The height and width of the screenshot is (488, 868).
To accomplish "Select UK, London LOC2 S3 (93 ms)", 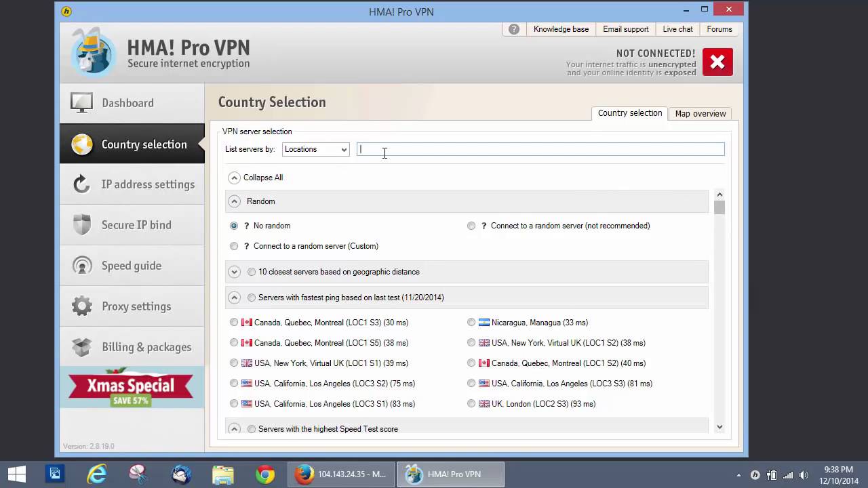I will click(x=471, y=404).
